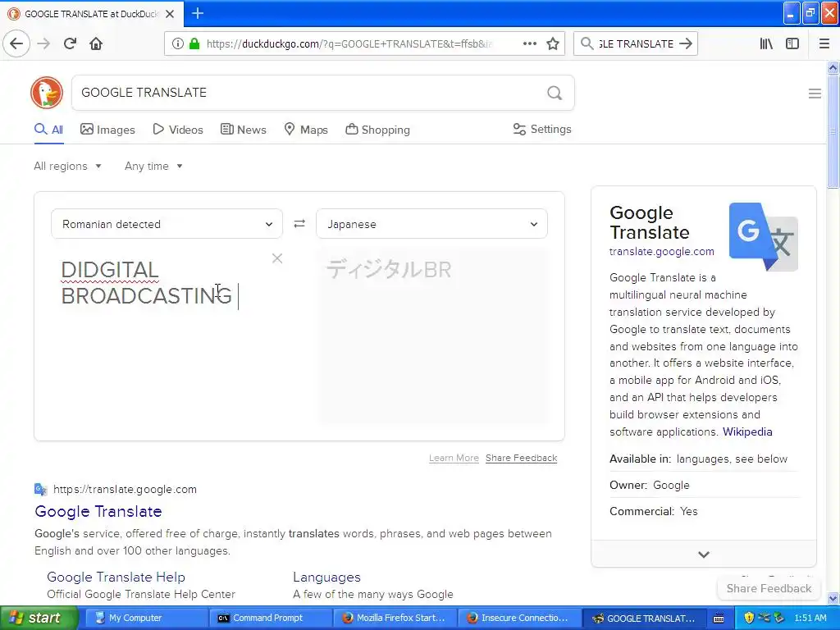Viewport: 840px width, 630px height.
Task: Switch to the Maps tab
Action: (x=306, y=130)
